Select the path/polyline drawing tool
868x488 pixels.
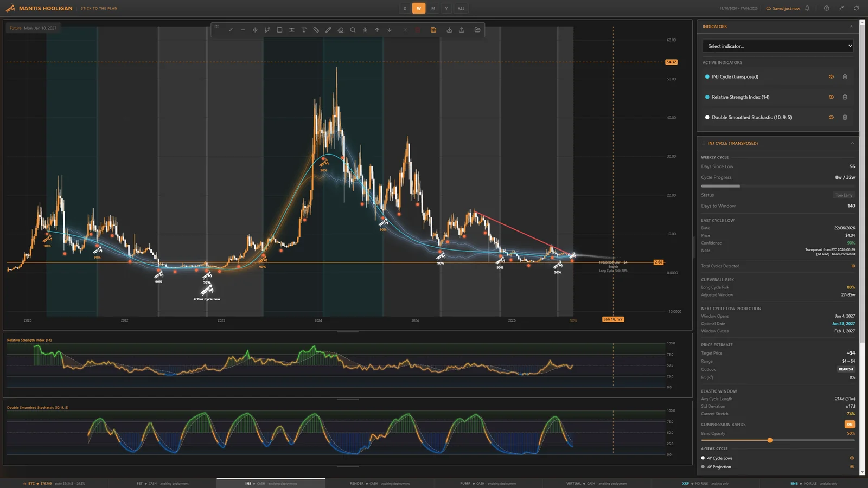pyautogui.click(x=267, y=30)
